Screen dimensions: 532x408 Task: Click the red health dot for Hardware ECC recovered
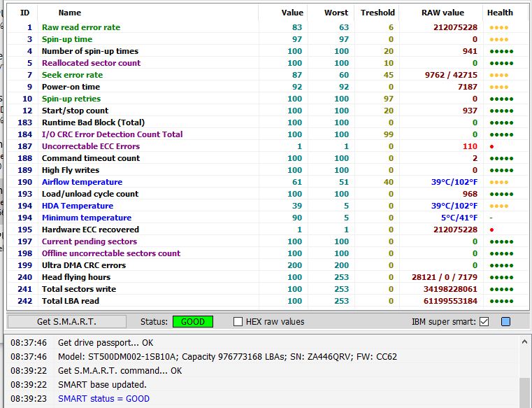491,230
